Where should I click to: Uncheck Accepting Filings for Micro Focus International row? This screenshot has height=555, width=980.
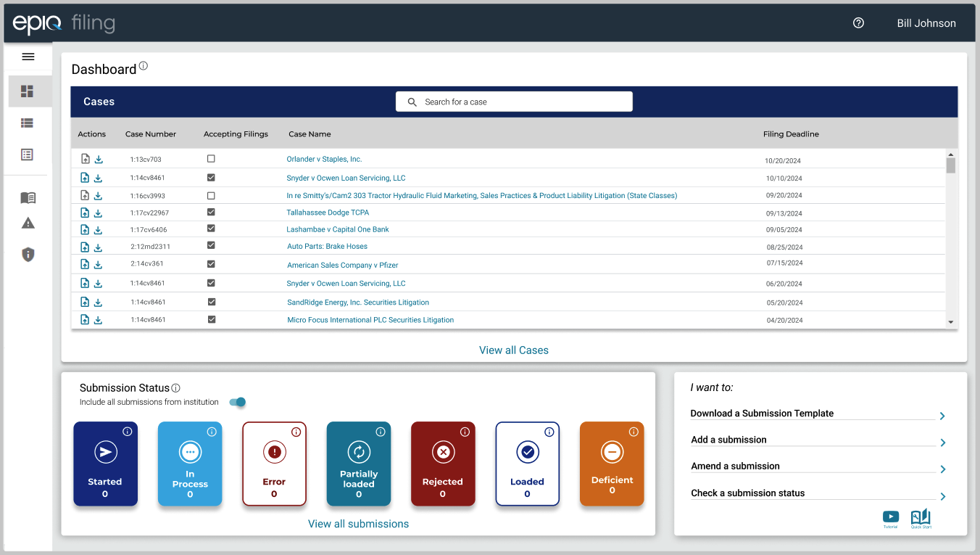point(211,319)
